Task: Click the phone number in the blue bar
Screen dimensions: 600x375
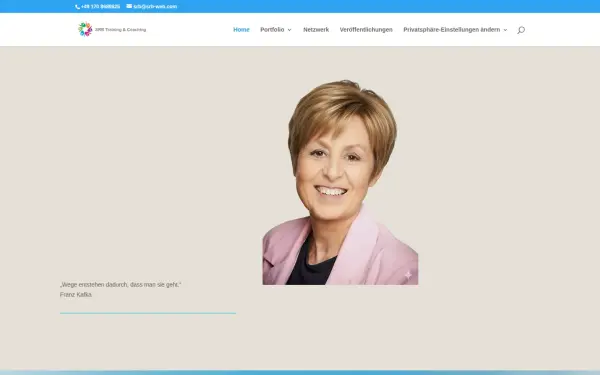Action: click(100, 7)
